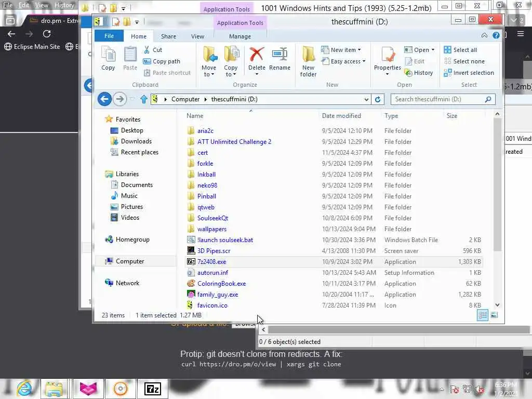This screenshot has height=399, width=532.
Task: Click the History button
Action: [419, 73]
